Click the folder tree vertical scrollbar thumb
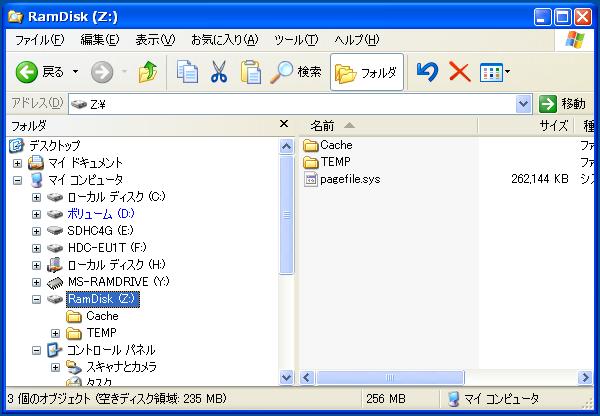 tap(286, 215)
